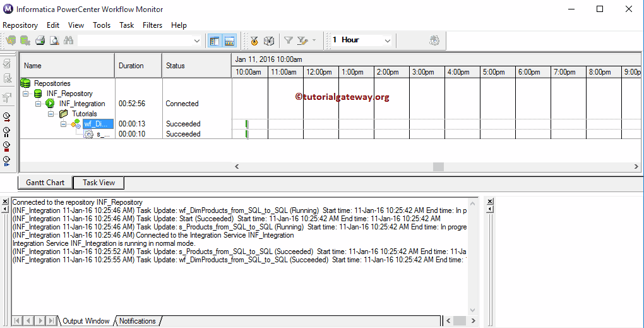Image resolution: width=644 pixels, height=328 pixels.
Task: Click the open book icon in toolbar
Action: [x=268, y=40]
